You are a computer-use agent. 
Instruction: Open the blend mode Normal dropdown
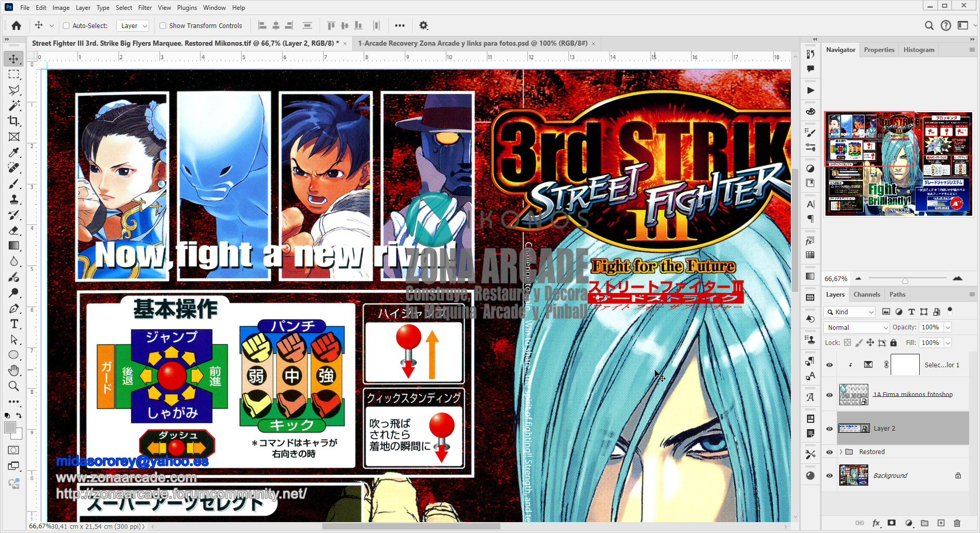856,327
